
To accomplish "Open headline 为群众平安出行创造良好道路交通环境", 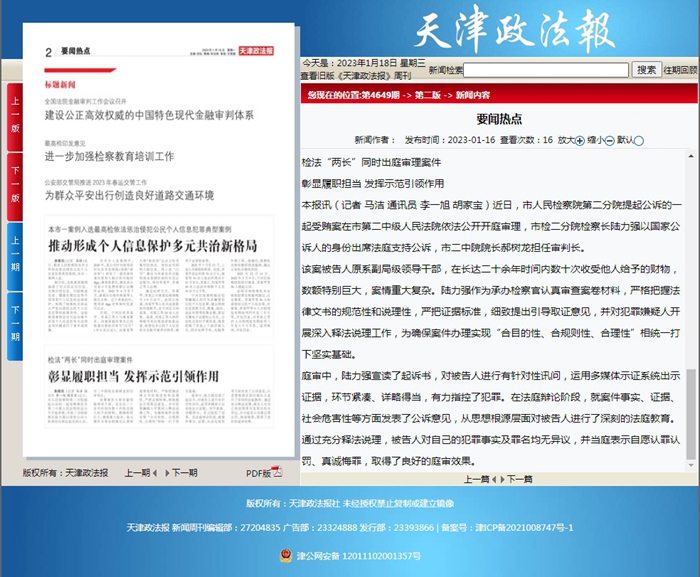I will (129, 195).
